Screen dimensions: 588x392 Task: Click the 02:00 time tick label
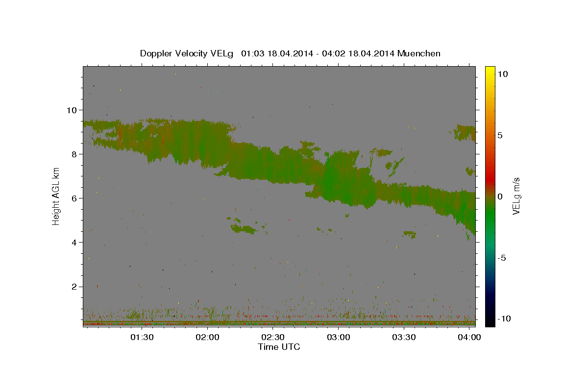point(207,338)
